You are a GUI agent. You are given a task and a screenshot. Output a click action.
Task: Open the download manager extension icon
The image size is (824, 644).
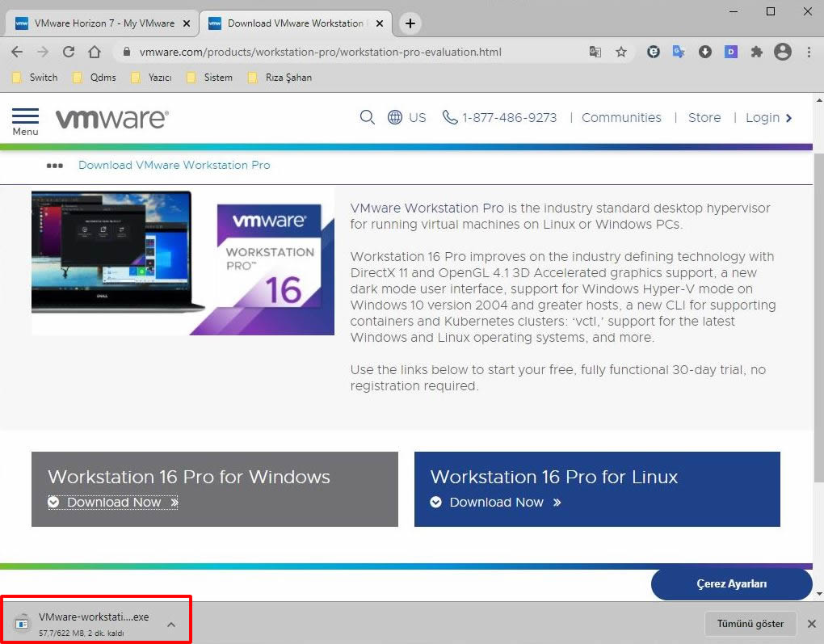pyautogui.click(x=704, y=52)
